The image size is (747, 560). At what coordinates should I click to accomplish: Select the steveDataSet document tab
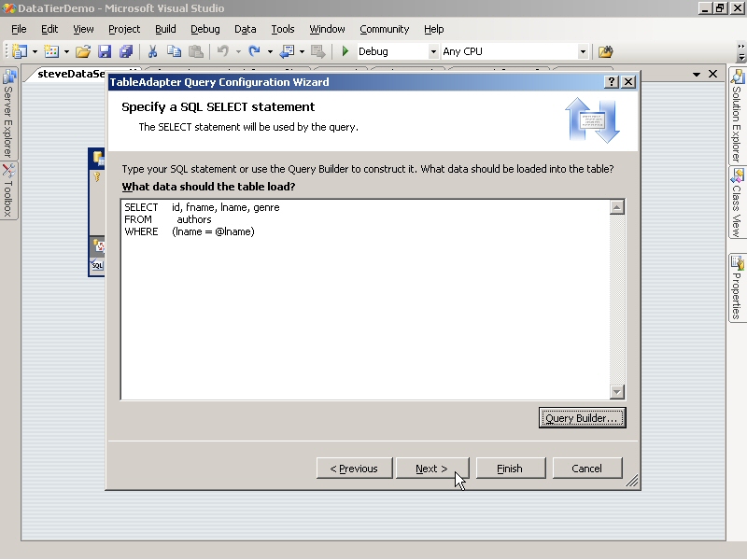72,74
